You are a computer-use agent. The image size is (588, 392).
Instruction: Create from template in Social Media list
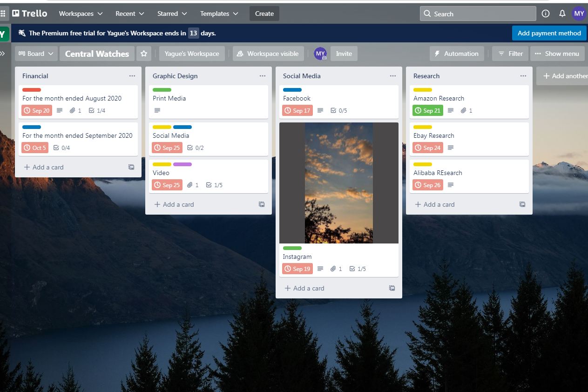[392, 288]
